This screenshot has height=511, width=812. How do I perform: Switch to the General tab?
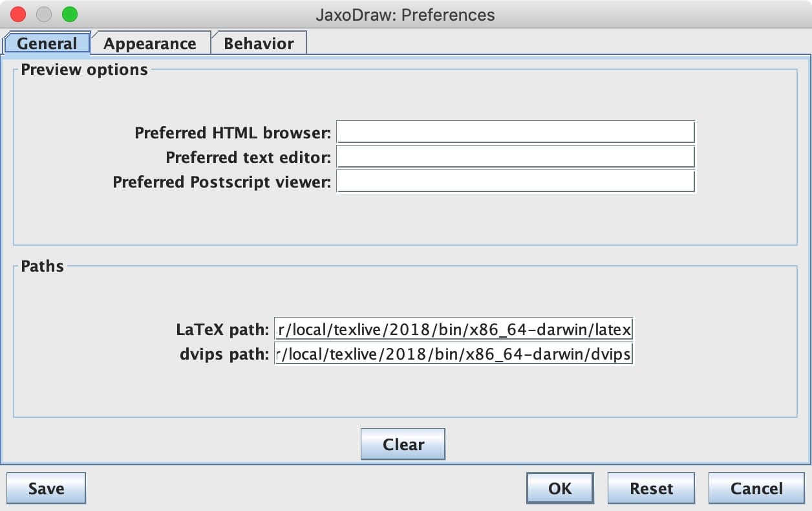click(47, 43)
